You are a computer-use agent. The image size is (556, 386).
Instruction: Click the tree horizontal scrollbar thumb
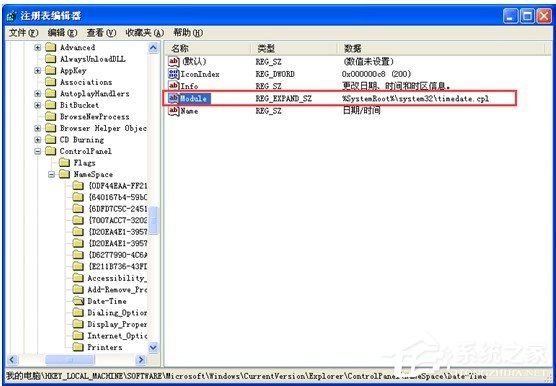[70, 360]
